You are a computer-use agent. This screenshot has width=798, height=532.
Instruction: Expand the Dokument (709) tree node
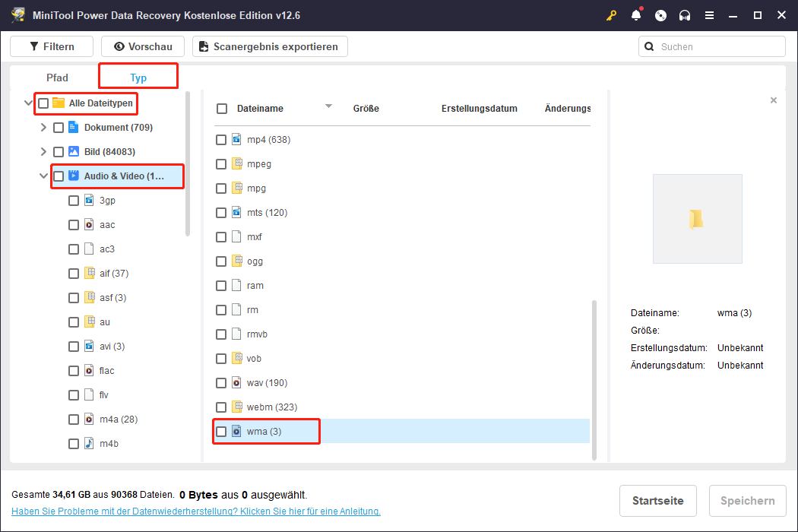point(43,128)
